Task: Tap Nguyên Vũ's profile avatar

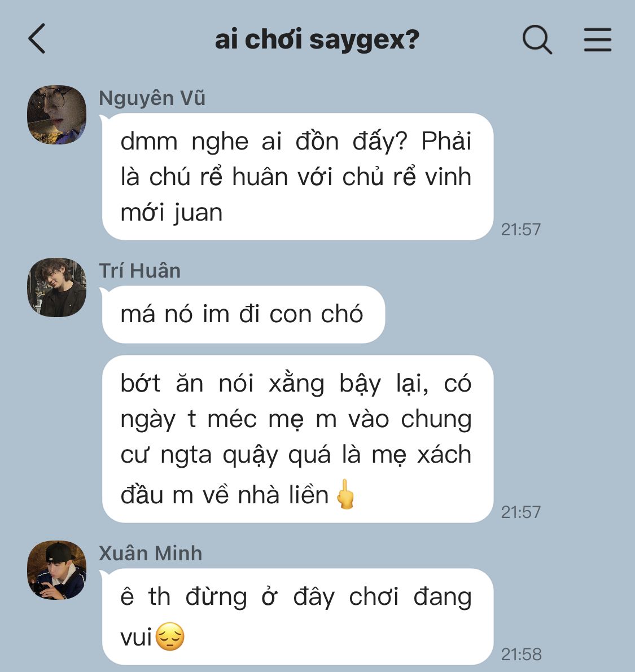Action: [x=56, y=115]
